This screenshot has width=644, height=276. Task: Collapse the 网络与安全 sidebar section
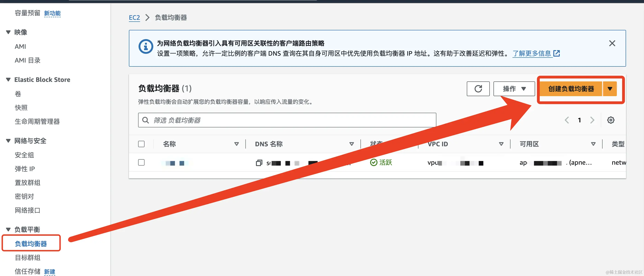[8, 141]
